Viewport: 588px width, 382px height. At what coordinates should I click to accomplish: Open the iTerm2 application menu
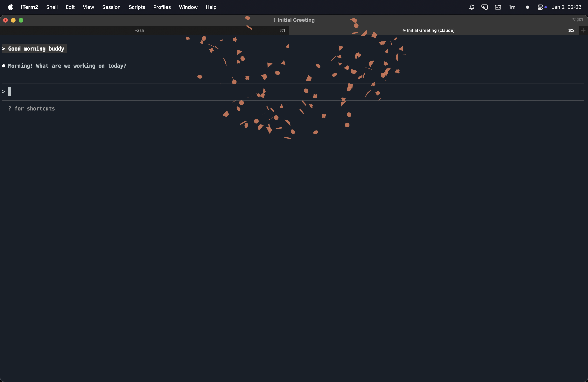click(29, 7)
